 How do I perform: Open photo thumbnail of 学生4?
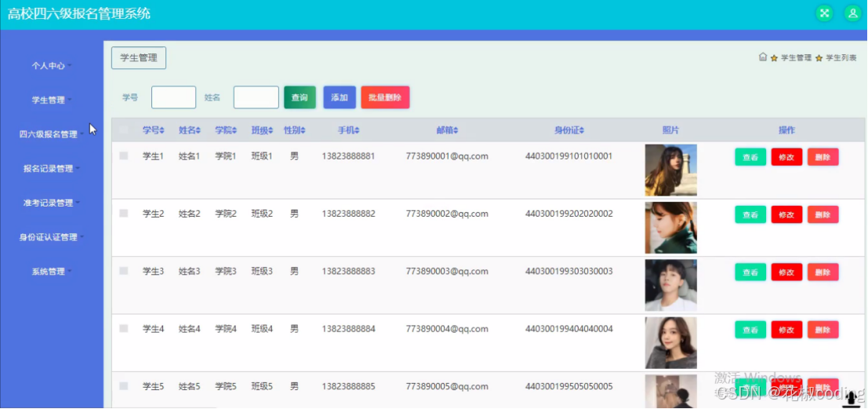click(671, 343)
